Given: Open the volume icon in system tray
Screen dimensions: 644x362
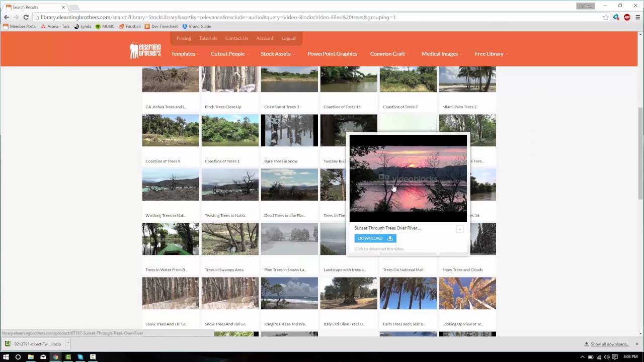Looking at the screenshot, I should [x=606, y=357].
